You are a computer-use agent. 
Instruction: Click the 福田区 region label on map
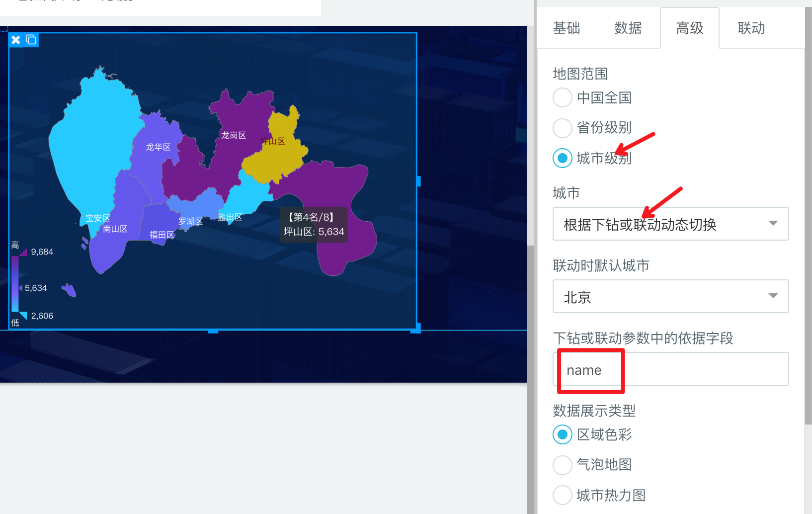162,235
